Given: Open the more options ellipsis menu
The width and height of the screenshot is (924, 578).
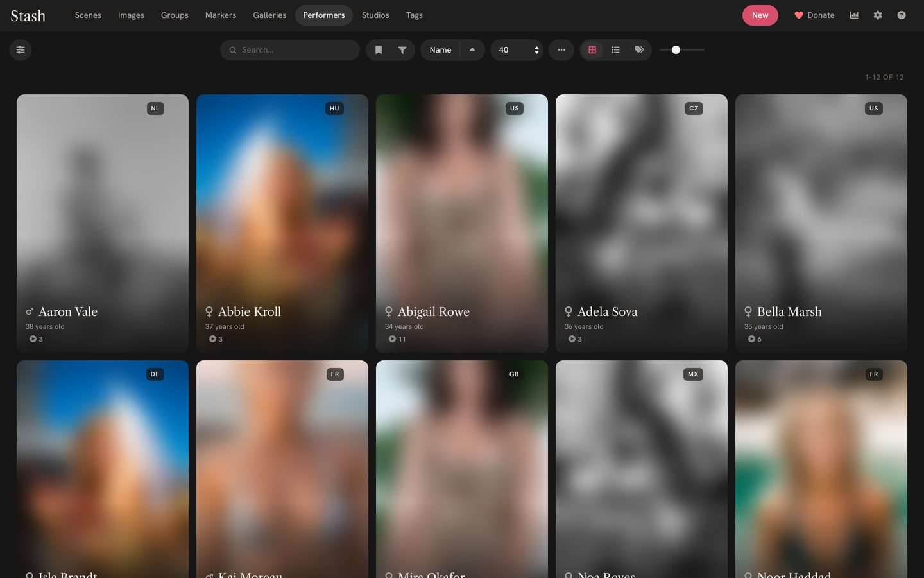Looking at the screenshot, I should pyautogui.click(x=561, y=50).
